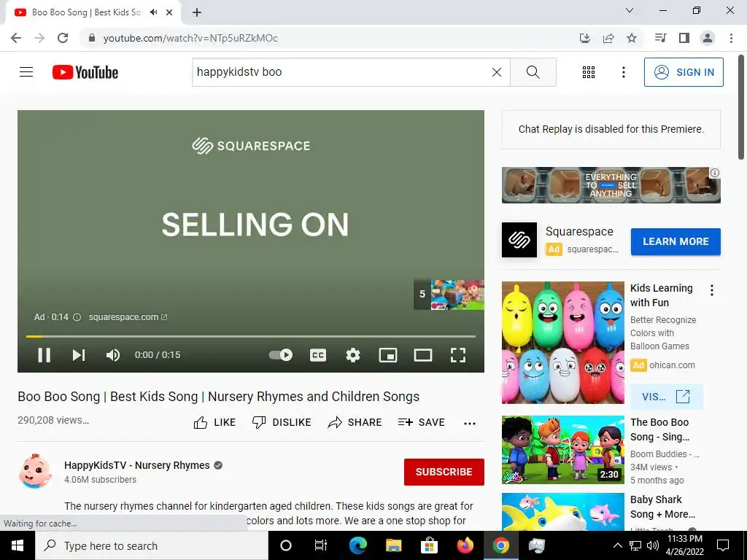Open options menu for Kids Learning with Fun
The width and height of the screenshot is (747, 560).
[712, 290]
